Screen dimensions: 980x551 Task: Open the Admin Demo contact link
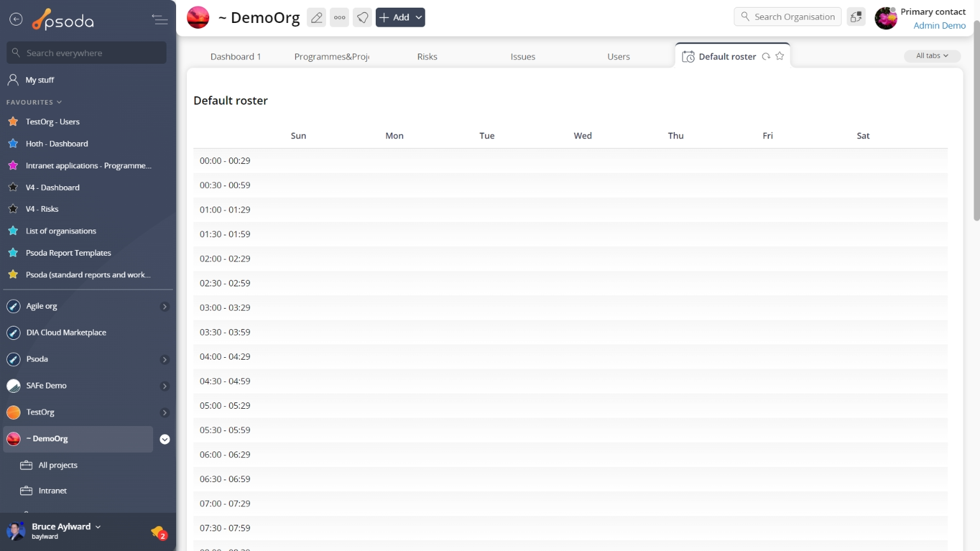point(940,26)
